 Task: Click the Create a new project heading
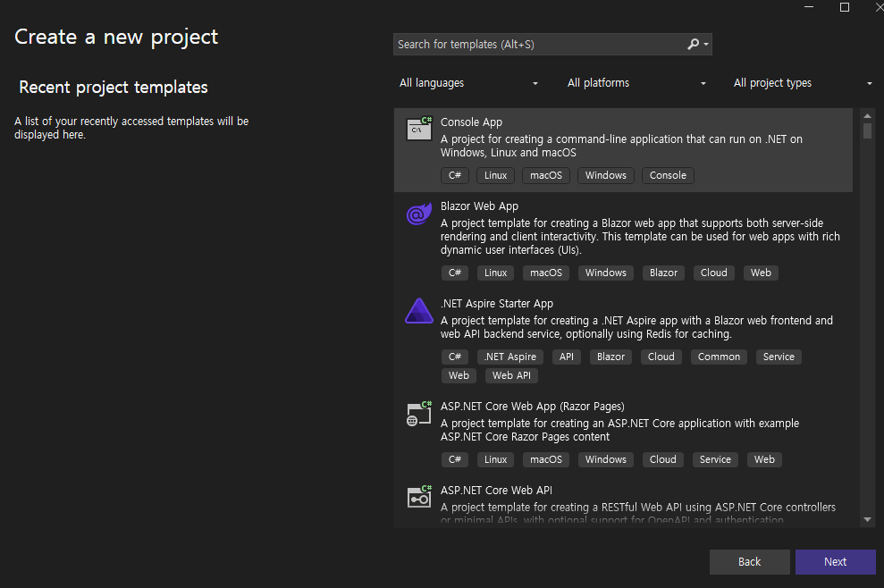(116, 38)
